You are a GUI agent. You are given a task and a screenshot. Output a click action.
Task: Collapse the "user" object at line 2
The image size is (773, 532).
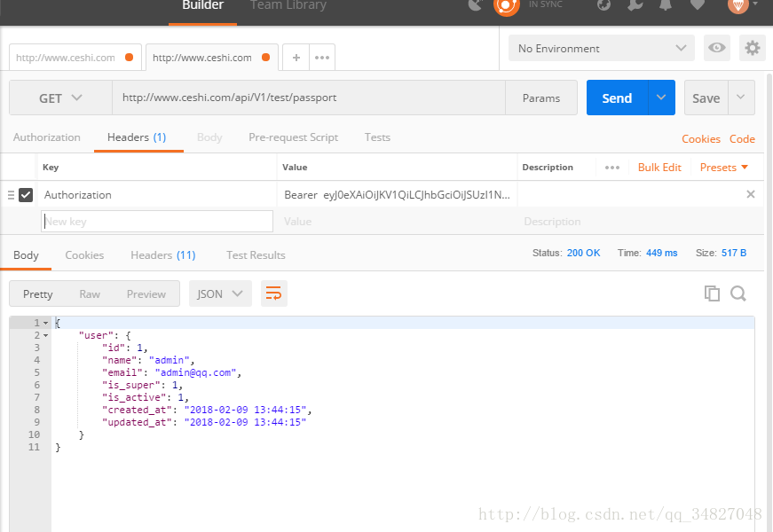click(x=45, y=336)
